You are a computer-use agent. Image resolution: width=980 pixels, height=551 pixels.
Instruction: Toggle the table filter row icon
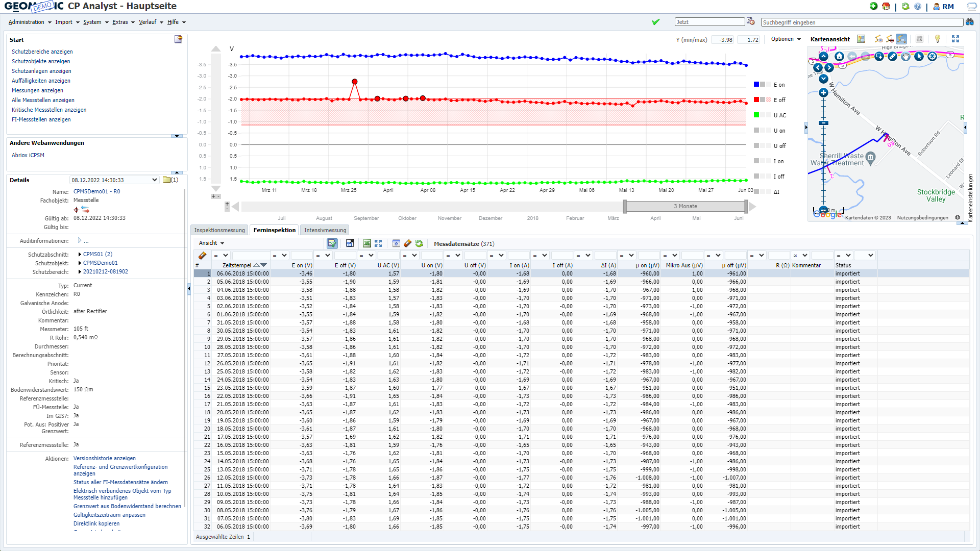[x=332, y=243]
